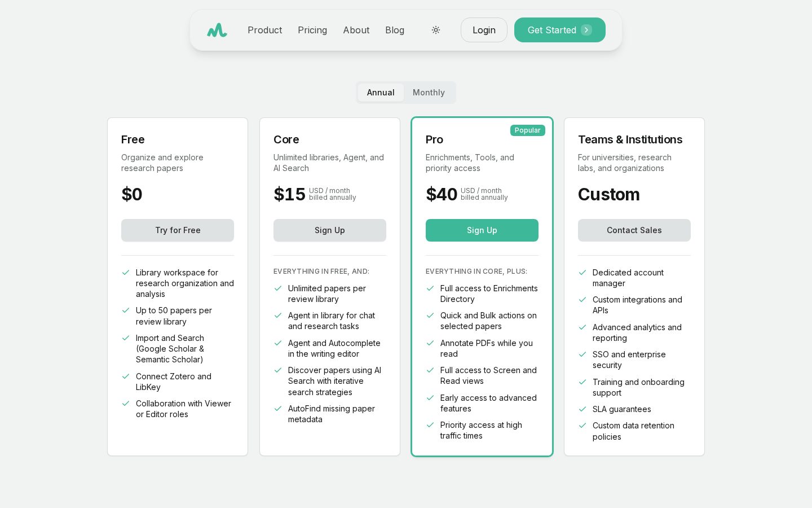Click the Login button
This screenshot has width=812, height=508.
tap(484, 30)
